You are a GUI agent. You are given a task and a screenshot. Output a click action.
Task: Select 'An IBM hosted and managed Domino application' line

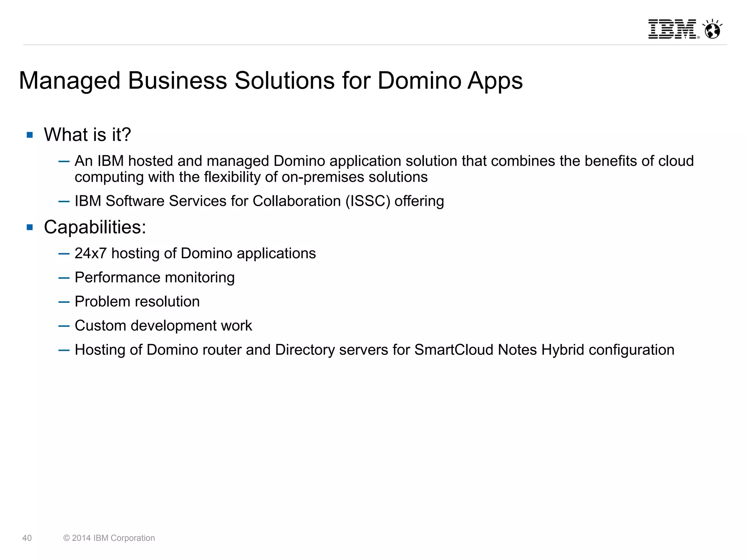384,161
